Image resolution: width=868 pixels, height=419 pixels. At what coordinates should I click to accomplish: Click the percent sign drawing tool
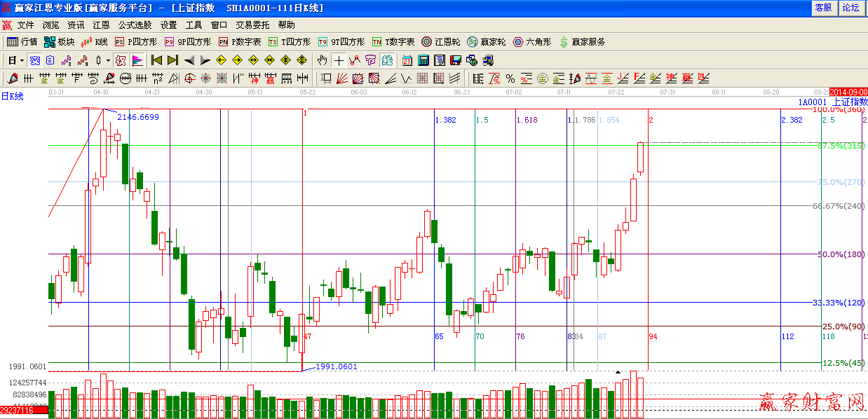[x=510, y=78]
